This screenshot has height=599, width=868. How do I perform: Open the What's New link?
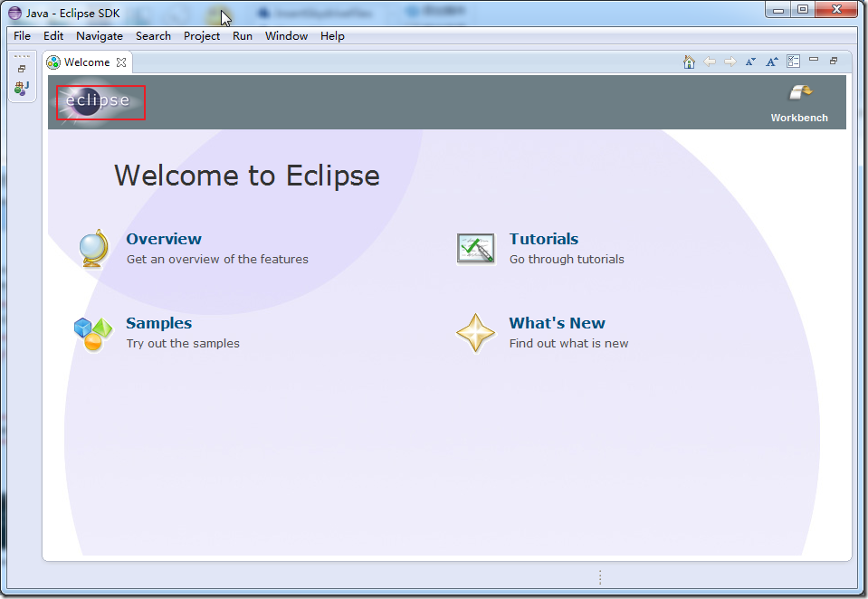coord(557,323)
